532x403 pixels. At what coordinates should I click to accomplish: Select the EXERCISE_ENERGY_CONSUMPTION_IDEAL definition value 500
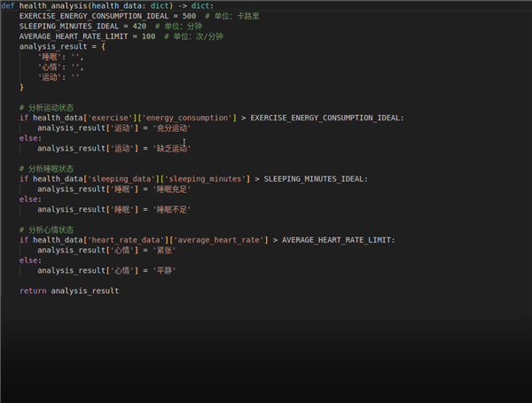[189, 16]
